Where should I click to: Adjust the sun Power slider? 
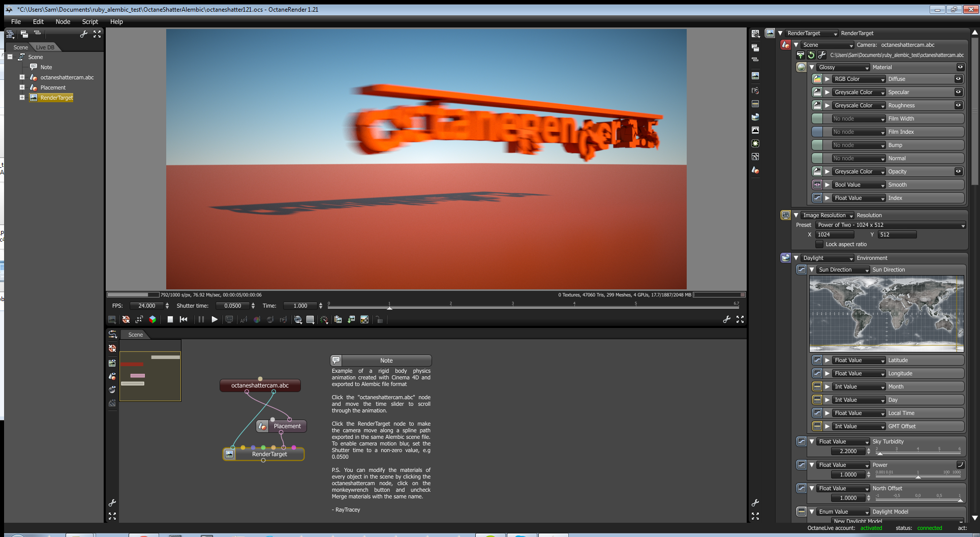[918, 474]
